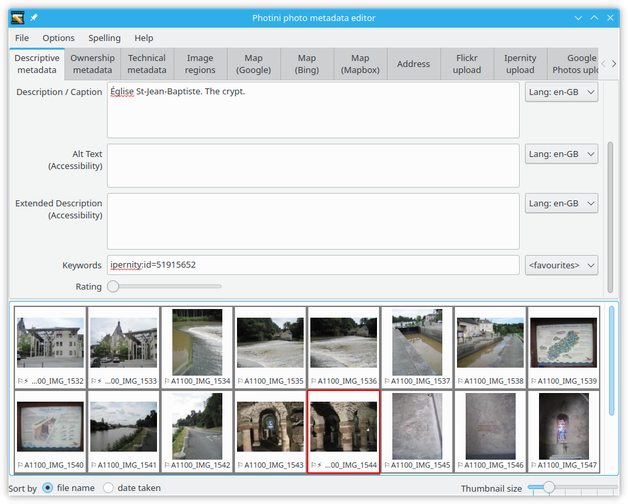
Task: Click the flag icon on IMG_1532 label
Action: point(20,381)
